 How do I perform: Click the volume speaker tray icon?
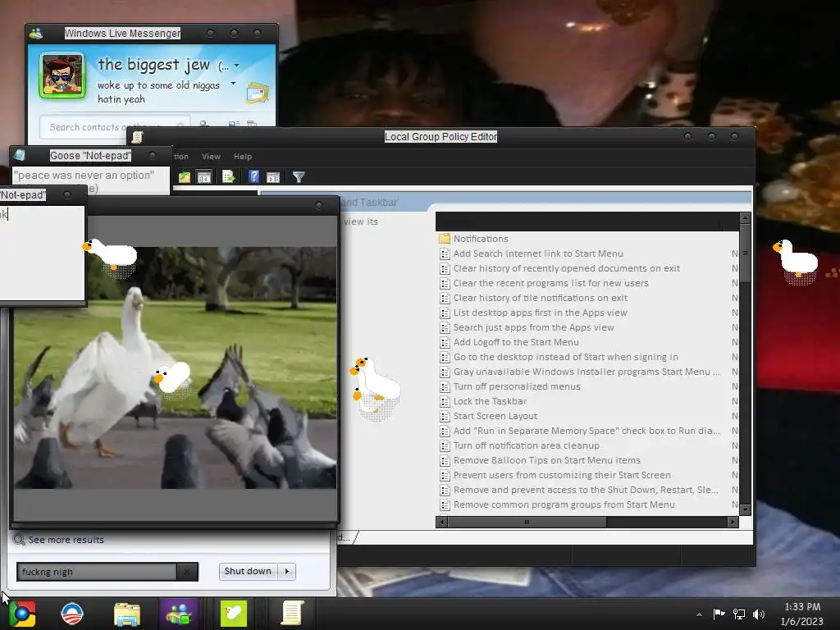tap(759, 614)
